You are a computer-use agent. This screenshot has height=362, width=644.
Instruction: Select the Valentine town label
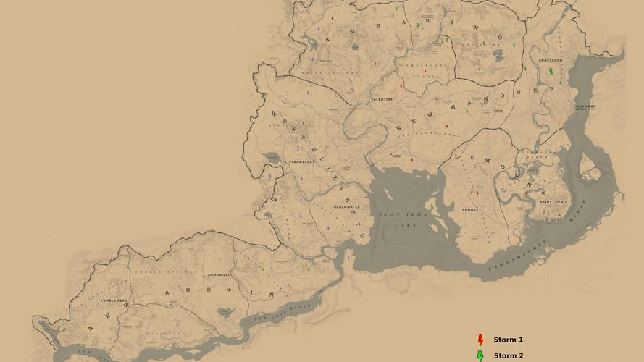381,99
